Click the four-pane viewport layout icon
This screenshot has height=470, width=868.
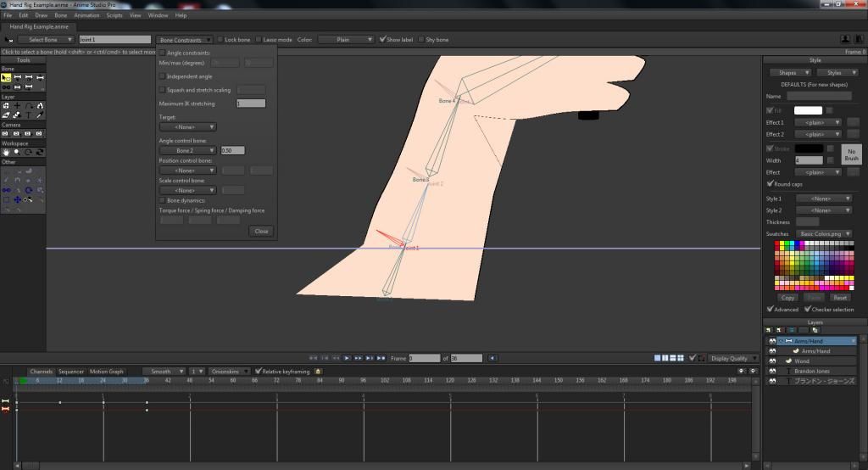pyautogui.click(x=681, y=358)
